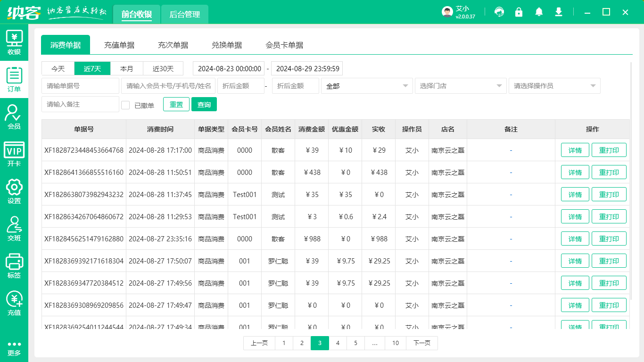Select the 充值单据 tab
Screen dimensions: 644x362
119,45
